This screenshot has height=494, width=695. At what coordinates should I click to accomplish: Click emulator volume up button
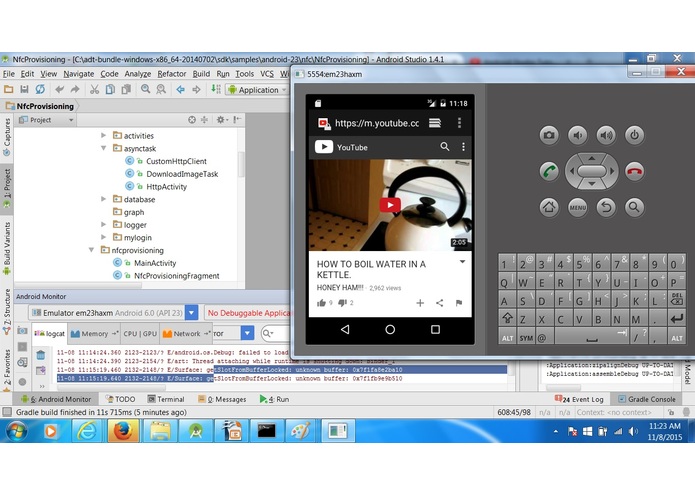coord(606,135)
